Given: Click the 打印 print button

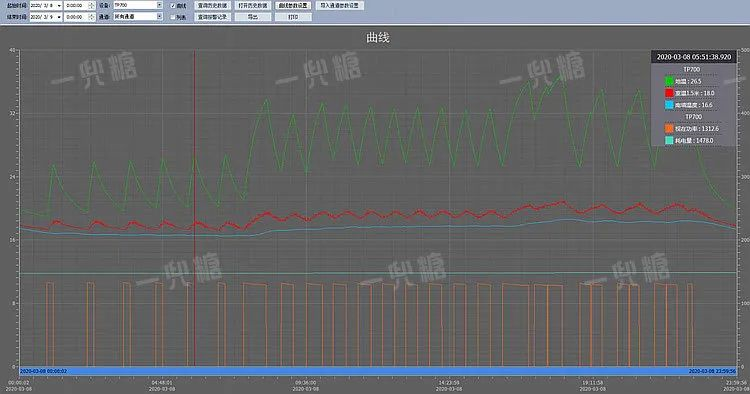Looking at the screenshot, I should (293, 17).
